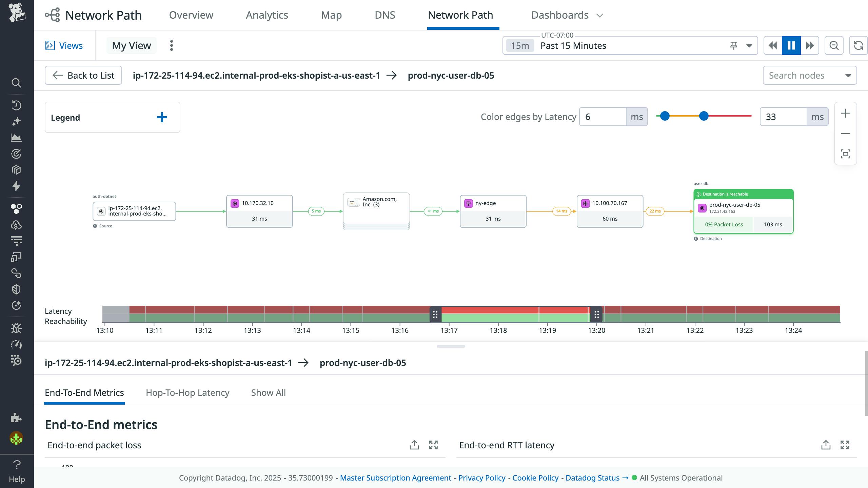This screenshot has height=488, width=868.
Task: Open the Past 15 Minutes time picker dropdown
Action: (x=573, y=45)
